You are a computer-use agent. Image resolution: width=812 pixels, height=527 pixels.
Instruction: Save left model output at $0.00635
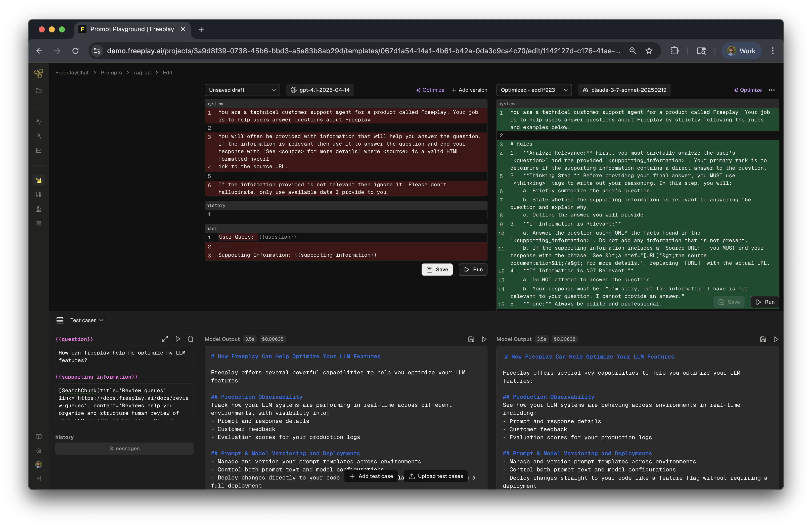pyautogui.click(x=471, y=339)
